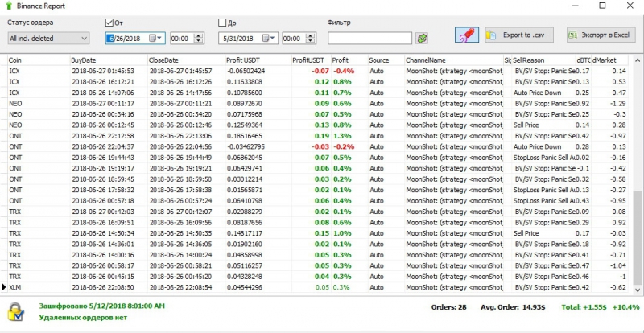644x333 pixels.
Task: Sort by ChannelName column header
Action: click(454, 60)
